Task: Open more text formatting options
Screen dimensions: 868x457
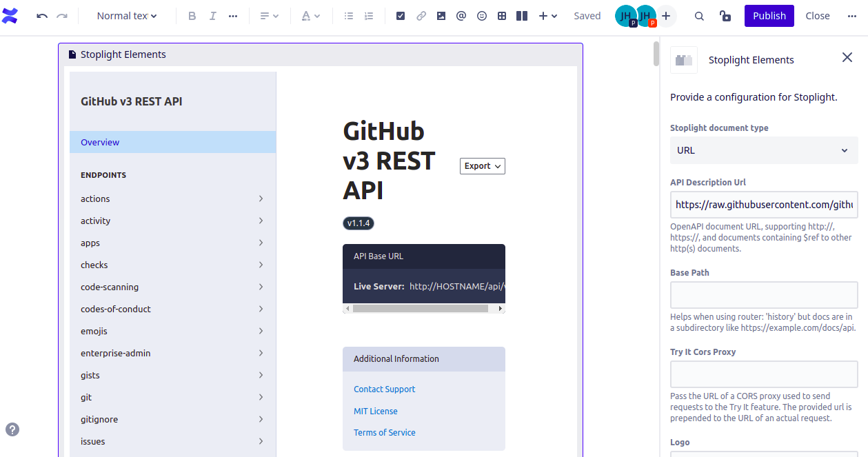Action: coord(233,16)
